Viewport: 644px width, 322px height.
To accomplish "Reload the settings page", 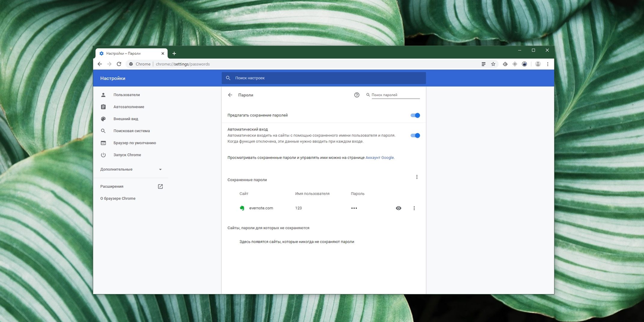I will (119, 64).
